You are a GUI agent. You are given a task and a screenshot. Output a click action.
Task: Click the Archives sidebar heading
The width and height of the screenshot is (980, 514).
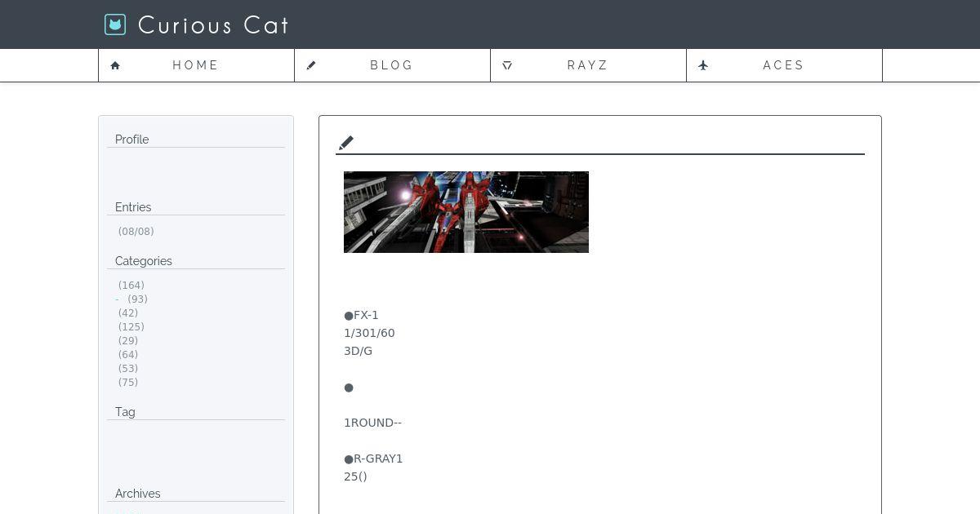click(x=138, y=494)
